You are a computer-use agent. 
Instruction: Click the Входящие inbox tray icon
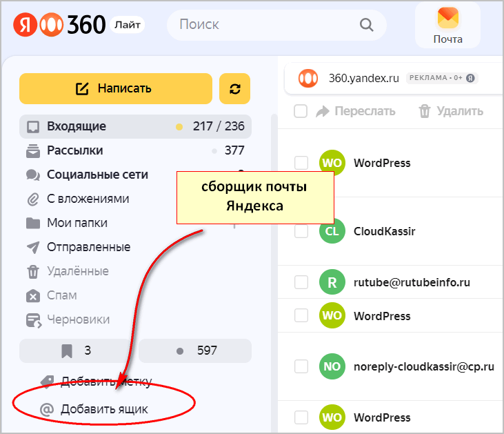tap(33, 127)
